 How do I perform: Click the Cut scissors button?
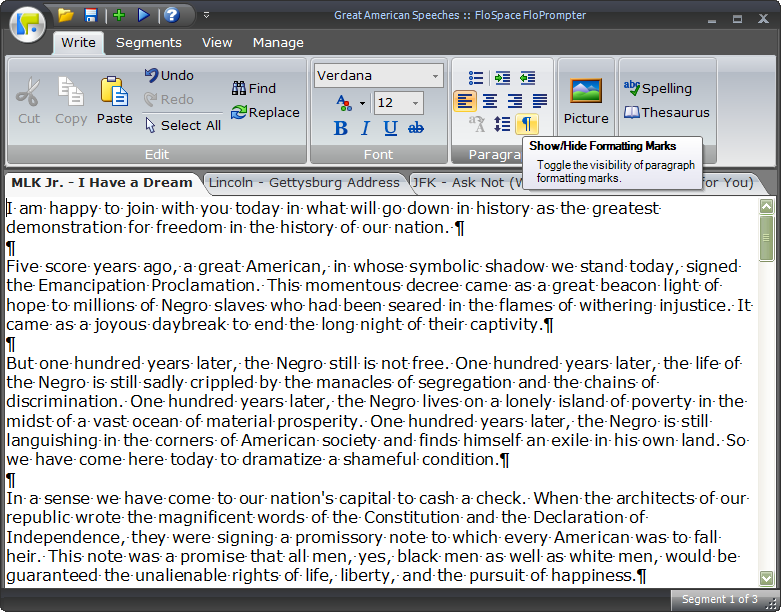point(28,101)
